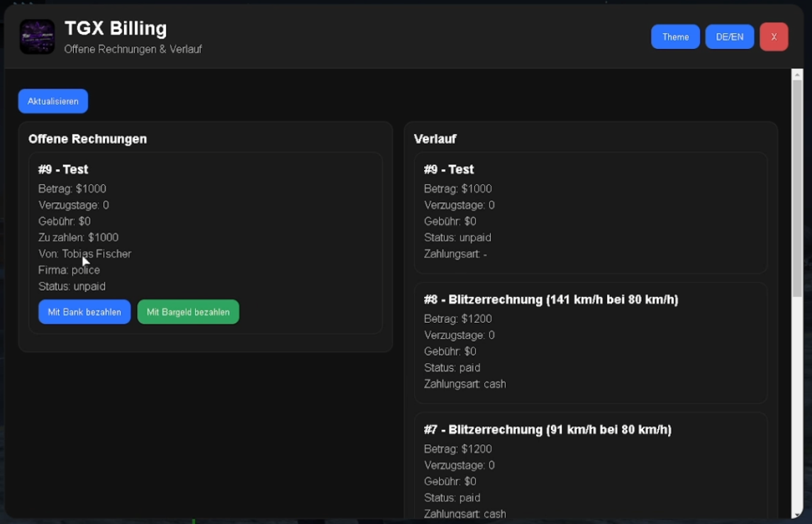Click "Status: unpaid" in Verlauf #9 entry
812x524 pixels.
458,237
